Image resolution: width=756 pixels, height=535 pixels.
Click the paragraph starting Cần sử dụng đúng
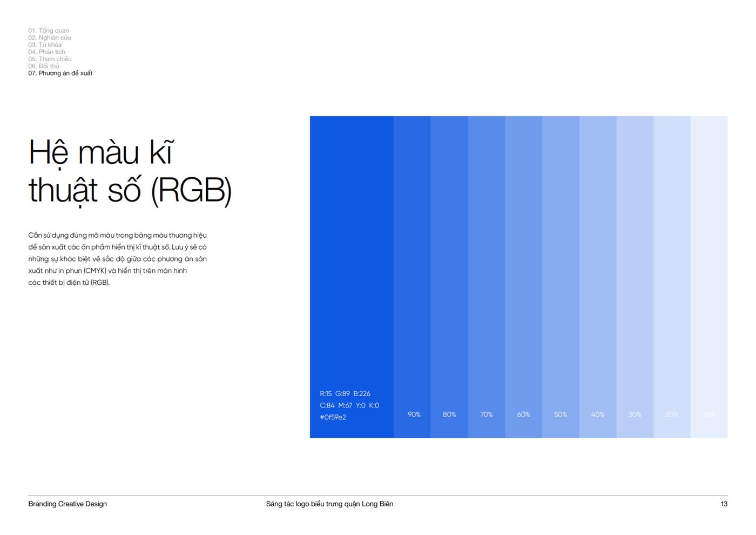[118, 259]
